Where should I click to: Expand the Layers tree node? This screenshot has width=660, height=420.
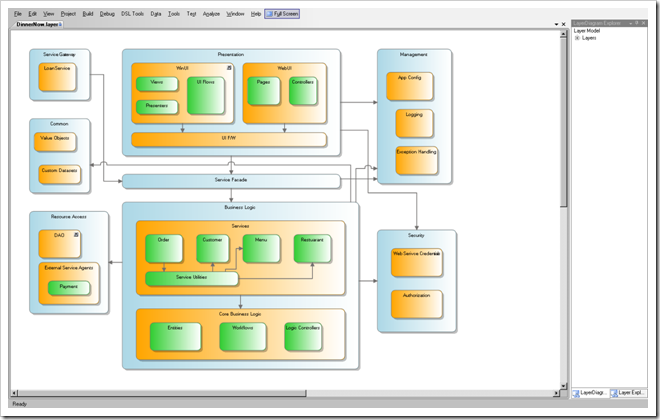click(578, 38)
